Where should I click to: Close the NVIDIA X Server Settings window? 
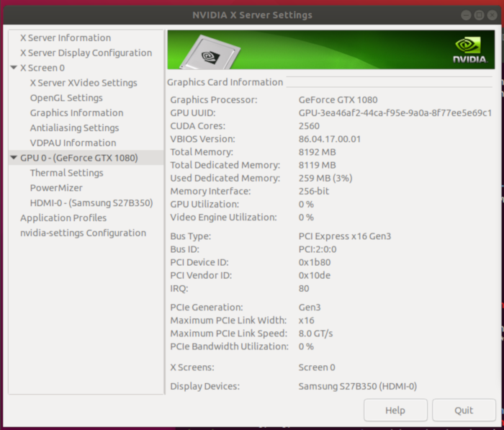492,15
